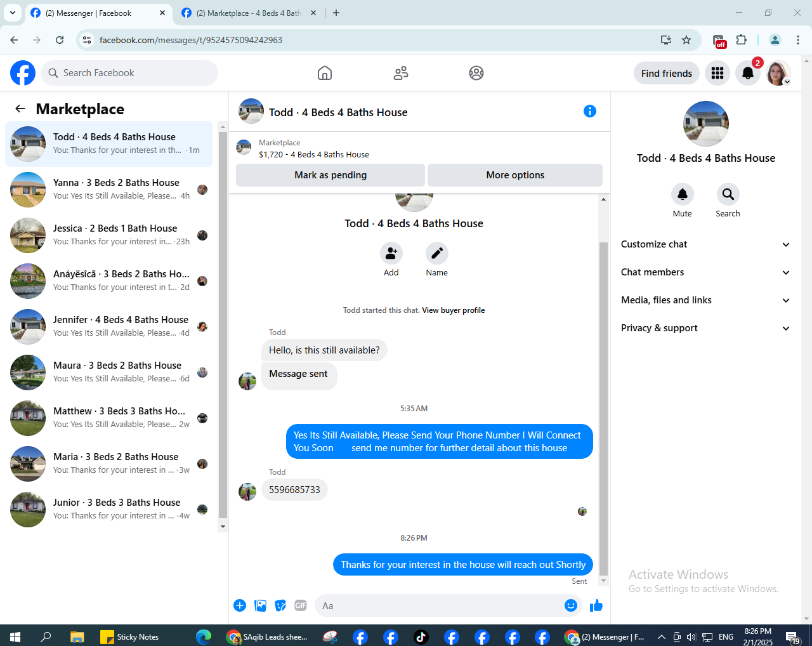812x646 pixels.
Task: Switch to the Marketplace 4 Beds tab
Action: (x=249, y=13)
